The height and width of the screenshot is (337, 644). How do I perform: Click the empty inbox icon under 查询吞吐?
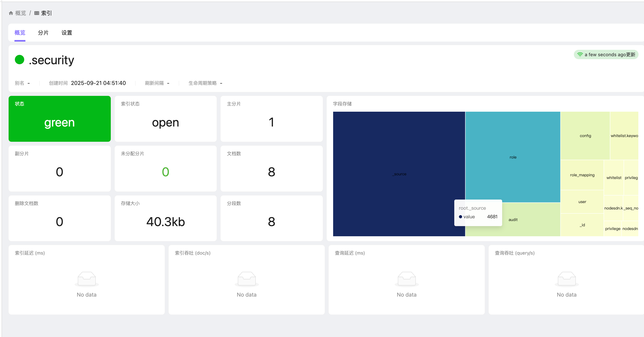coord(566,279)
